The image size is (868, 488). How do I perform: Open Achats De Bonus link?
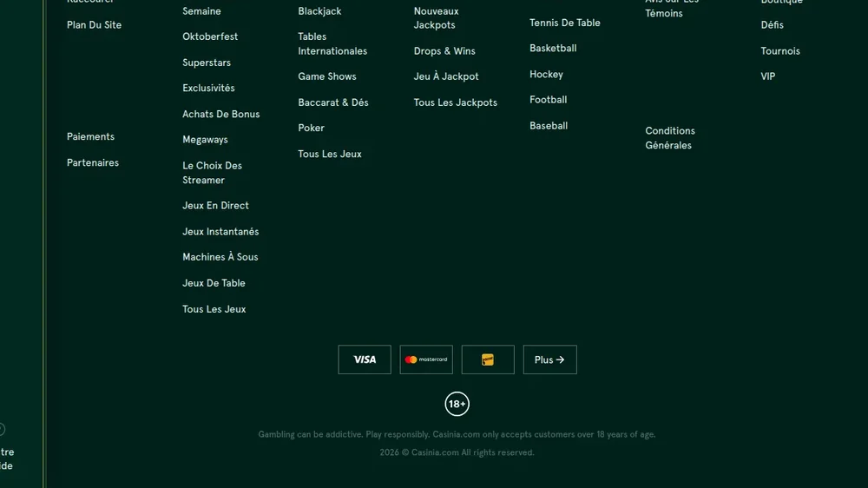click(220, 114)
